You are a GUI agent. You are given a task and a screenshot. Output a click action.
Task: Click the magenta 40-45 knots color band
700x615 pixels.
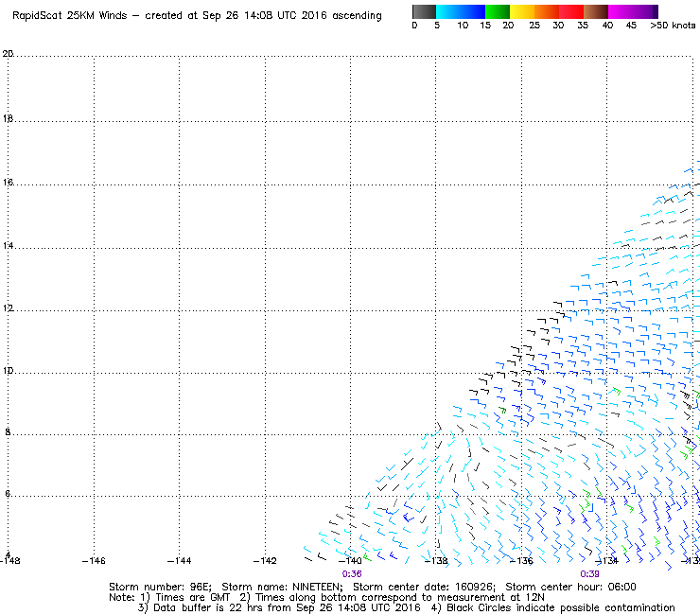pyautogui.click(x=621, y=11)
